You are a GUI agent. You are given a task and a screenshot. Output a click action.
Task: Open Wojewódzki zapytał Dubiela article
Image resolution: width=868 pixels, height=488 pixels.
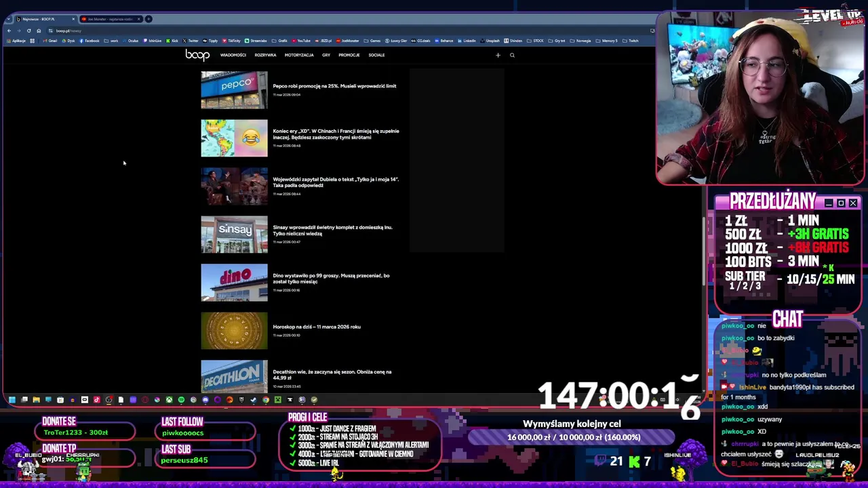[x=336, y=182]
